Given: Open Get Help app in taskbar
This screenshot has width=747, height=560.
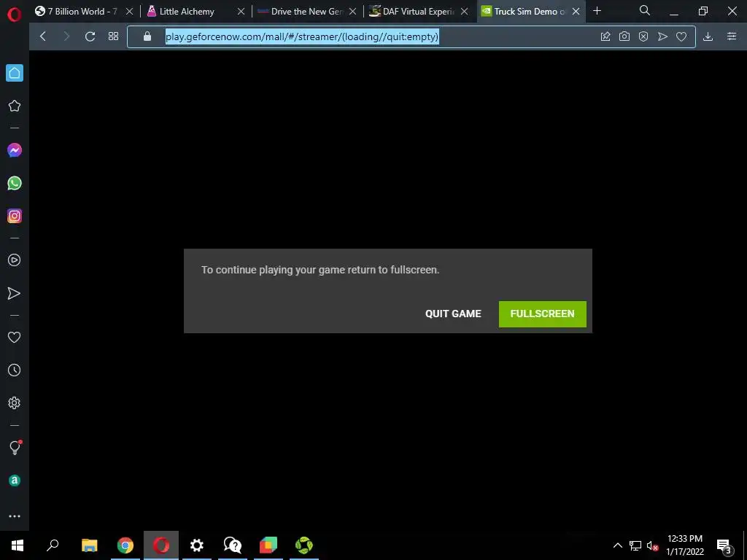Looking at the screenshot, I should pyautogui.click(x=233, y=545).
